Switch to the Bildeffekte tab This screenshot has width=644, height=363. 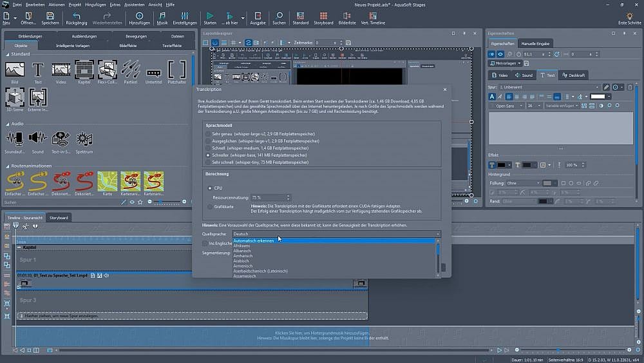[128, 46]
